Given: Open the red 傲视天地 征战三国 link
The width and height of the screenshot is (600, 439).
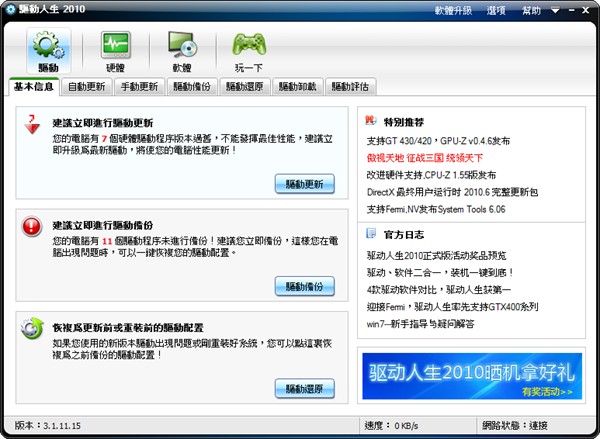Looking at the screenshot, I should 425,158.
